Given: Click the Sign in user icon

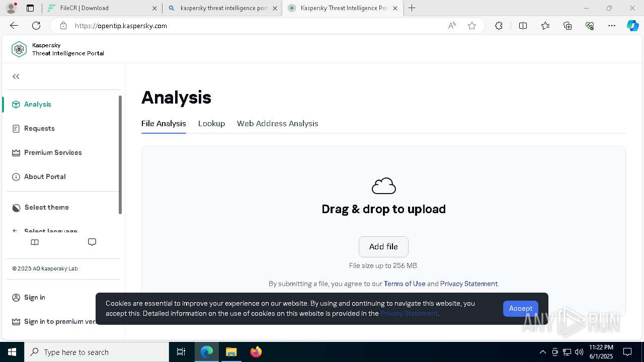Looking at the screenshot, I should (x=16, y=298).
